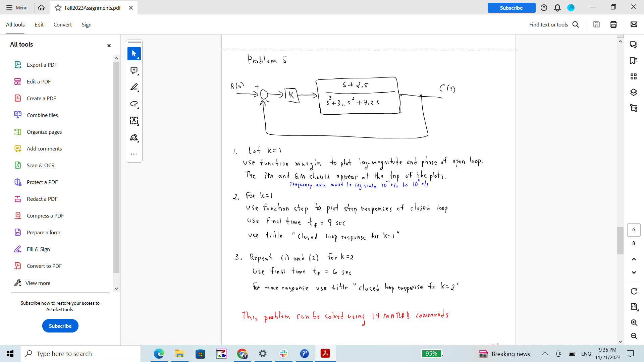Open the Comments panel on the right
Screen dimensions: 644x362
[x=634, y=45]
